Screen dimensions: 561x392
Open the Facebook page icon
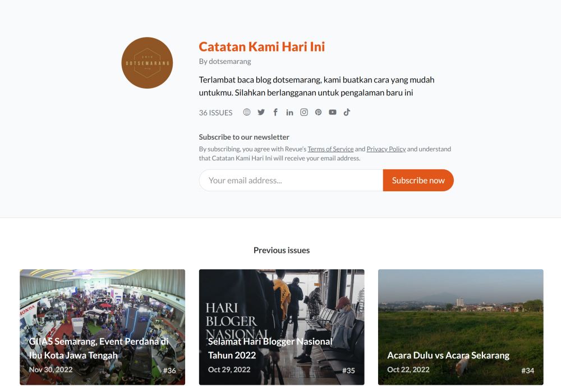275,112
